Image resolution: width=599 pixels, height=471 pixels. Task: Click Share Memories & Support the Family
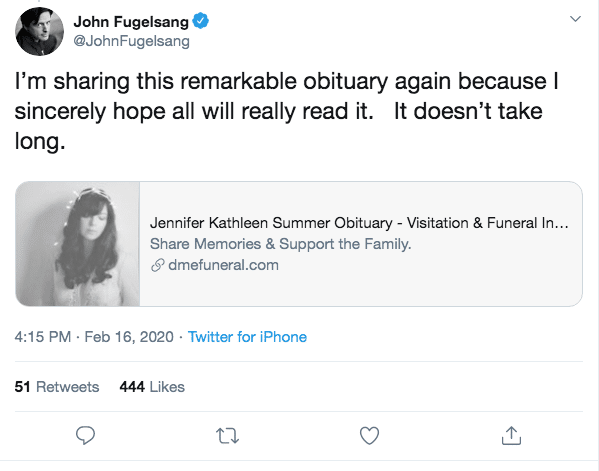[280, 244]
